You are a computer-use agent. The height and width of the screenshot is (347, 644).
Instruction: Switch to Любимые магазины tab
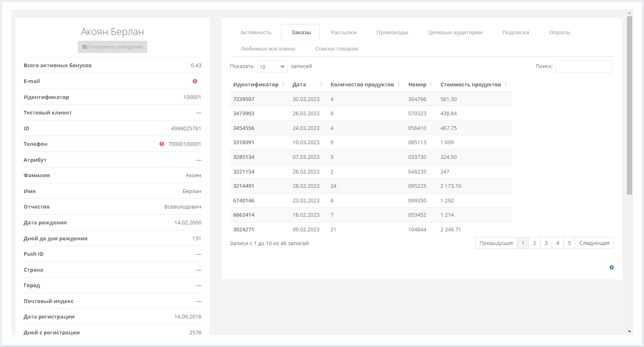pos(267,49)
